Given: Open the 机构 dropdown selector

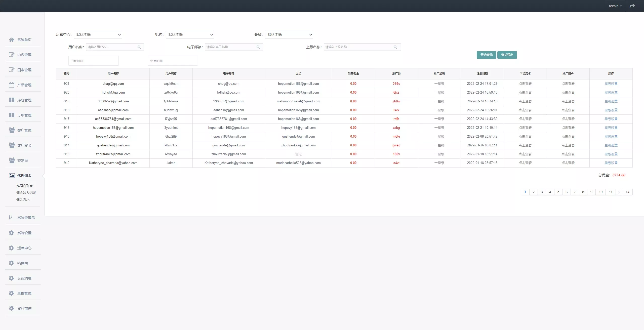Looking at the screenshot, I should (190, 35).
